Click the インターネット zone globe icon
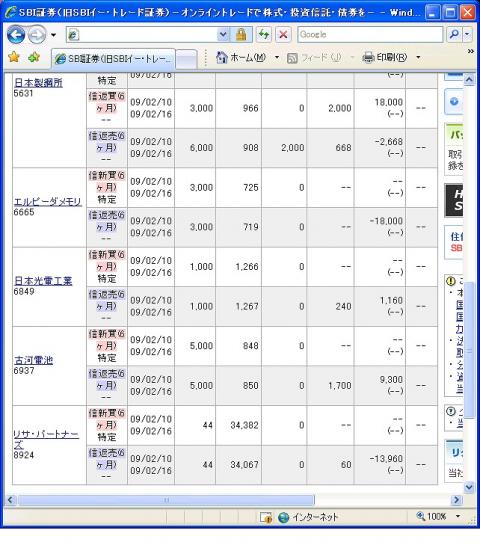Screen dimensions: 480x554 pyautogui.click(x=283, y=517)
